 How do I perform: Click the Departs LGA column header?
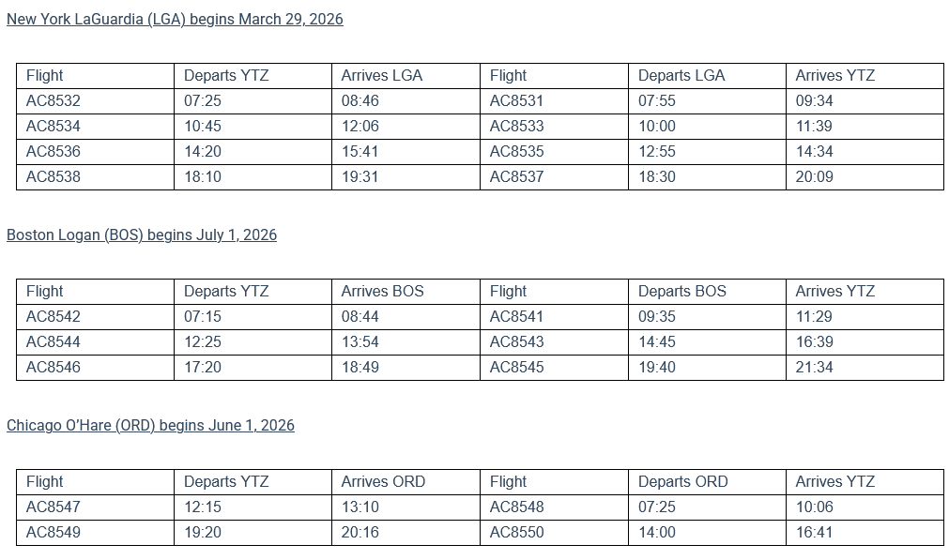(681, 75)
